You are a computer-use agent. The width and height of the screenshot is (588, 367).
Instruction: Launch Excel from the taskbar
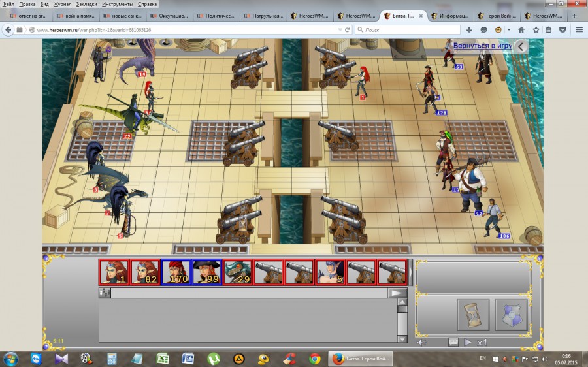(x=163, y=359)
